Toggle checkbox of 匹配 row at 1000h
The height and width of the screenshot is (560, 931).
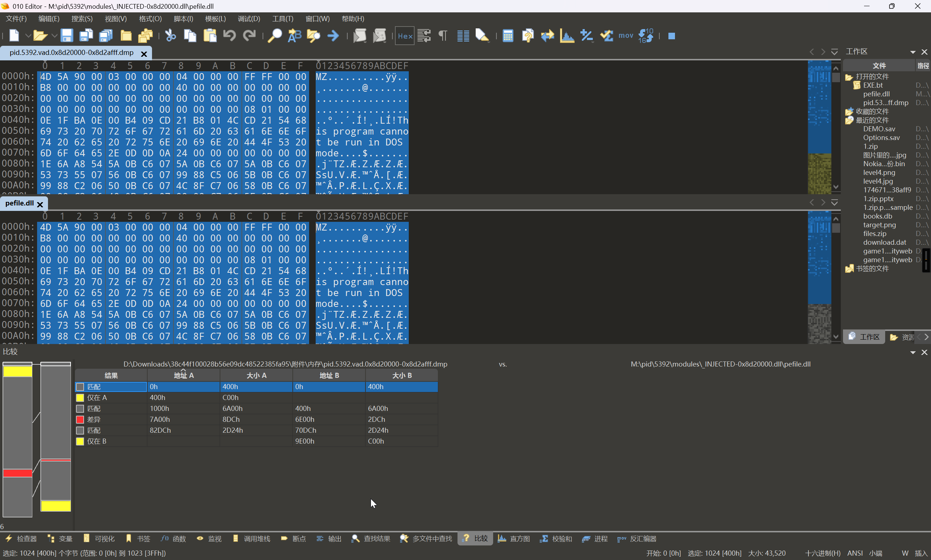(x=80, y=409)
